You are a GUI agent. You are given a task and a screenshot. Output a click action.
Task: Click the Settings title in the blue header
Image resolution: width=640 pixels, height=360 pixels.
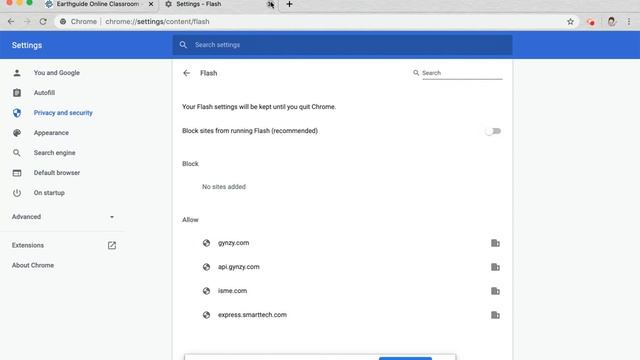pos(27,45)
